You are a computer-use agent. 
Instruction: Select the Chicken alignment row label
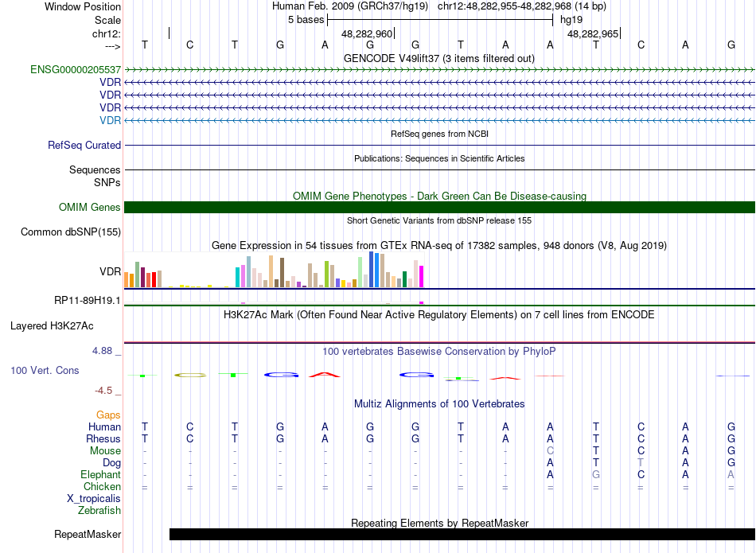[x=102, y=486]
